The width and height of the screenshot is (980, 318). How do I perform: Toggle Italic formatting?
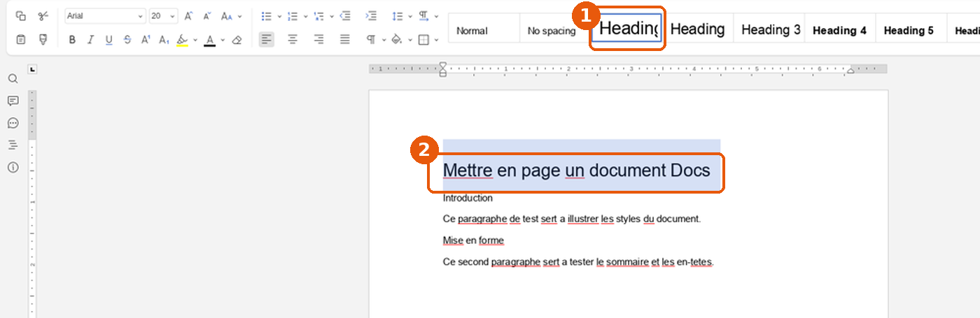point(90,40)
